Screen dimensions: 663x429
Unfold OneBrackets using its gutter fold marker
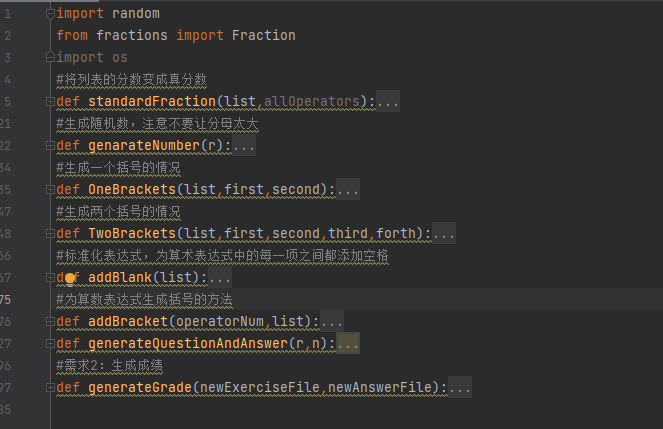pyautogui.click(x=50, y=190)
